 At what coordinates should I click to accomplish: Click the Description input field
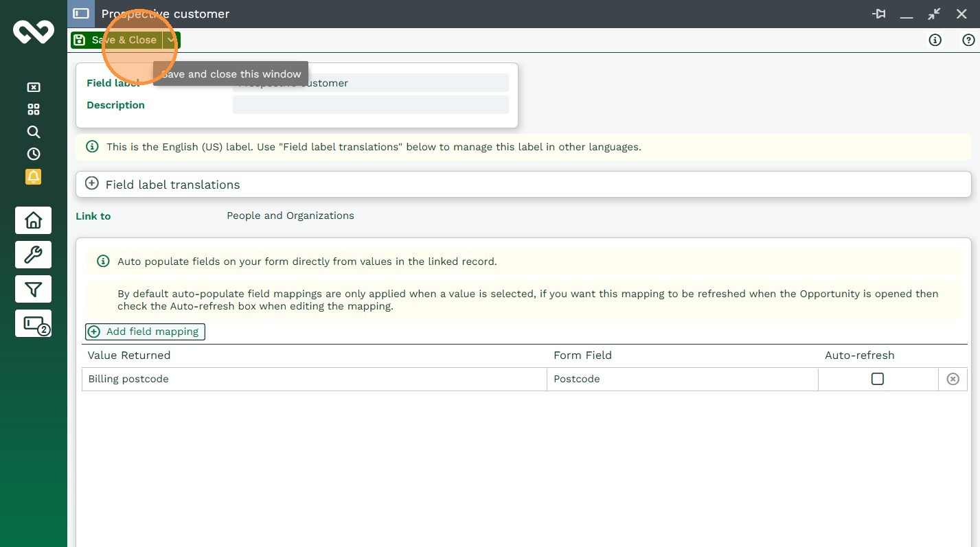point(370,105)
